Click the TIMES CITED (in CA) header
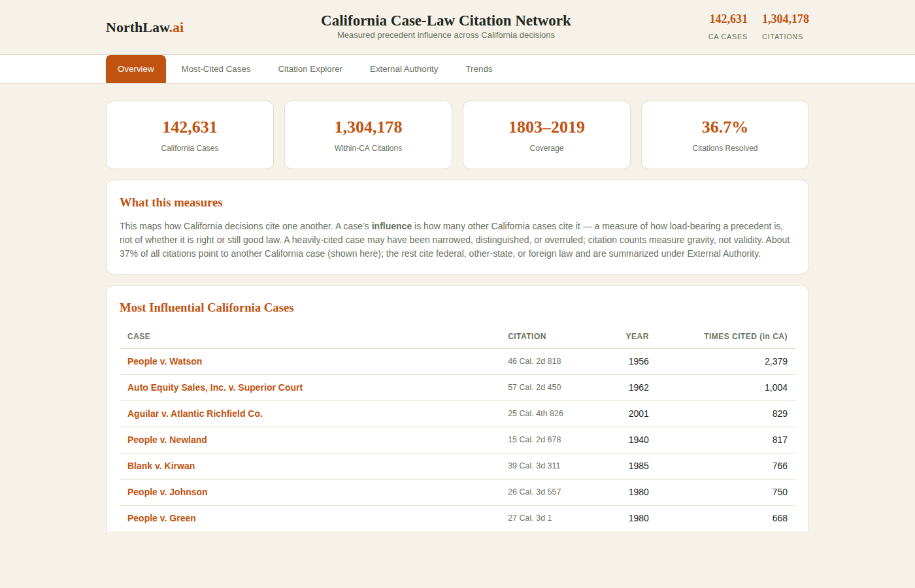This screenshot has width=915, height=588. pyautogui.click(x=746, y=336)
